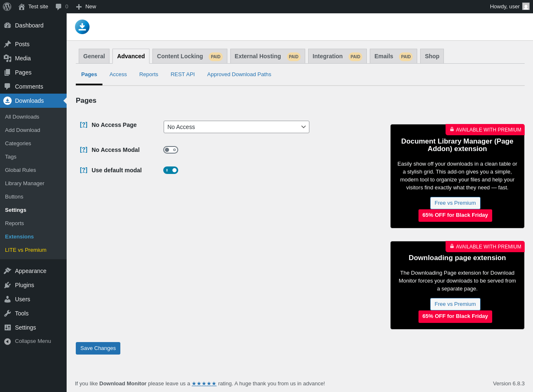The width and height of the screenshot is (533, 392).
Task: Click the PAID badge on Content Locking
Action: click(x=216, y=57)
